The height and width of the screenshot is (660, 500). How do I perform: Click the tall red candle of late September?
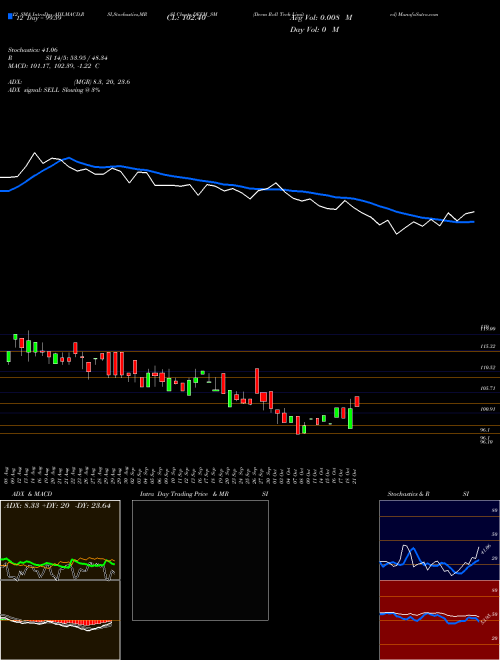pos(257,381)
